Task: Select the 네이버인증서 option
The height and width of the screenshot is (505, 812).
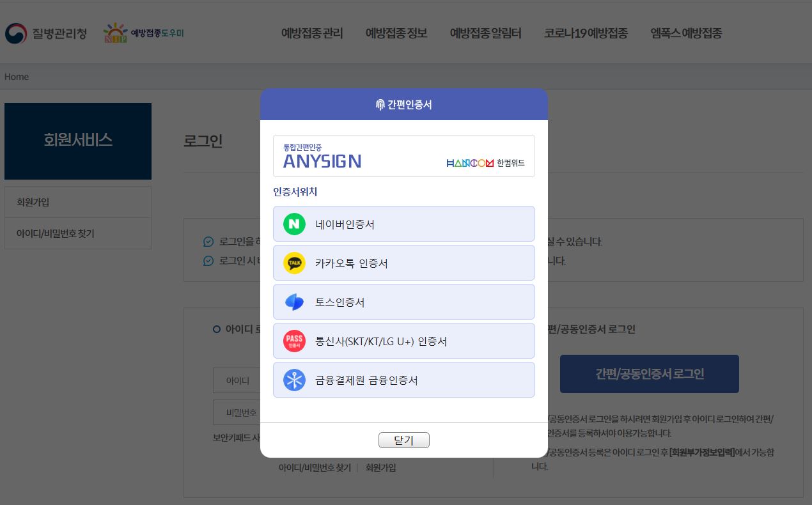Action: tap(404, 224)
